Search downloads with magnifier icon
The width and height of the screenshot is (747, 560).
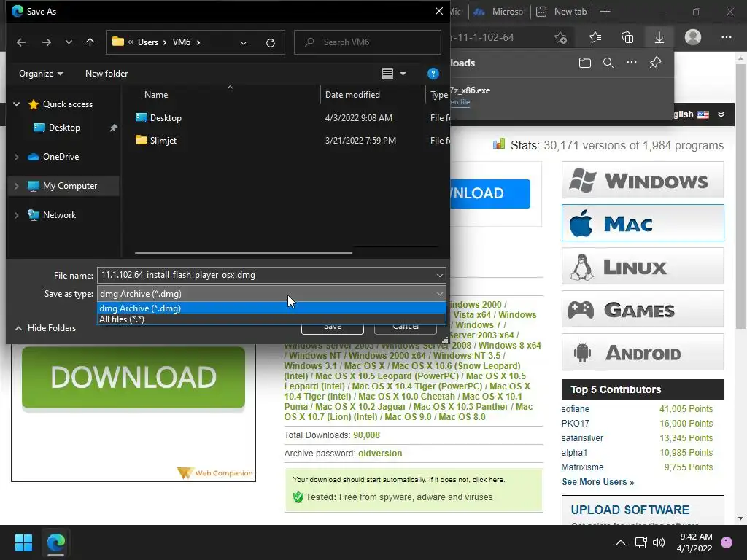pyautogui.click(x=608, y=63)
